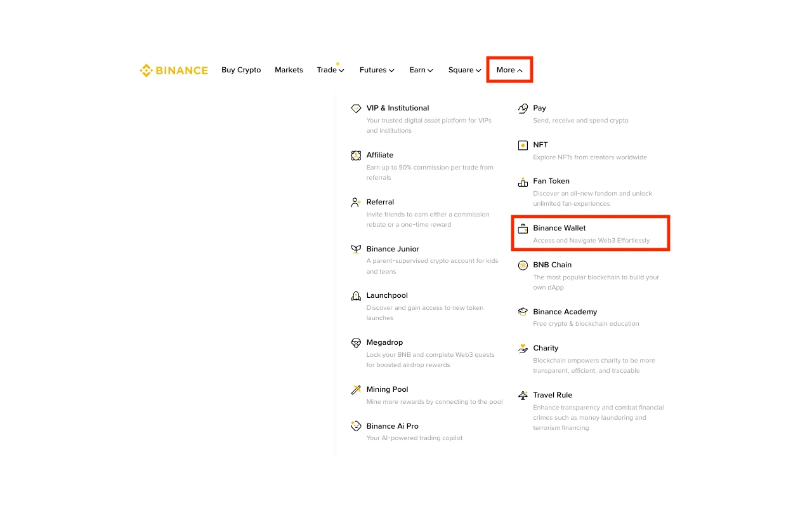Click "Explore NFTs from creators worldwide" text
The image size is (812, 508).
pos(590,157)
